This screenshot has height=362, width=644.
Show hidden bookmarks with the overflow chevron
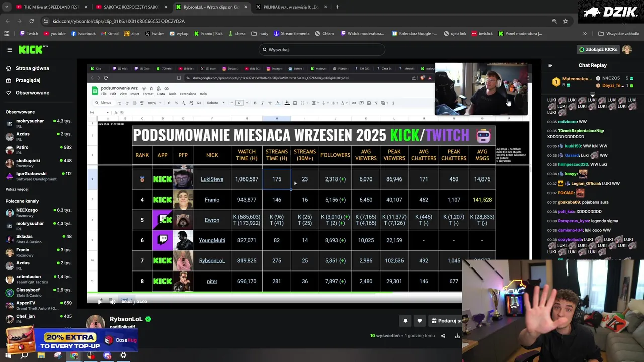pyautogui.click(x=585, y=34)
